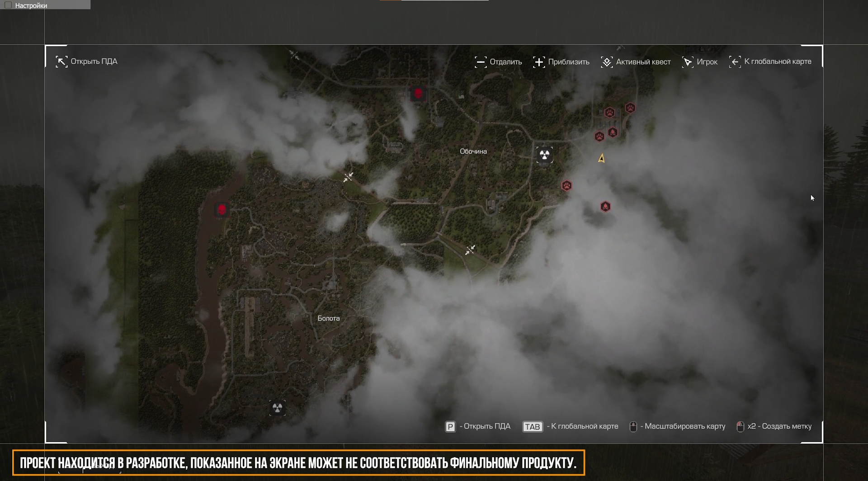Click the Отдалить minus icon
Viewport: 868px width, 481px height.
click(x=481, y=62)
